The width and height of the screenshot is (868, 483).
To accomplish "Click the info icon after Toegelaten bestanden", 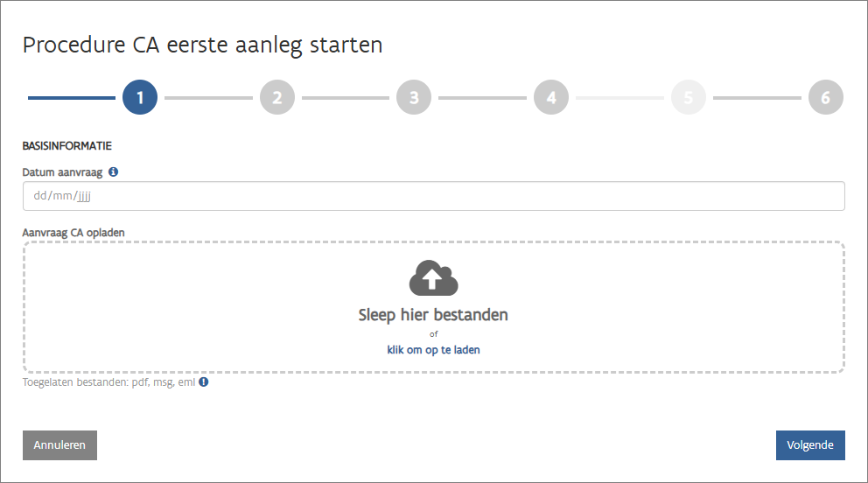I will click(204, 382).
